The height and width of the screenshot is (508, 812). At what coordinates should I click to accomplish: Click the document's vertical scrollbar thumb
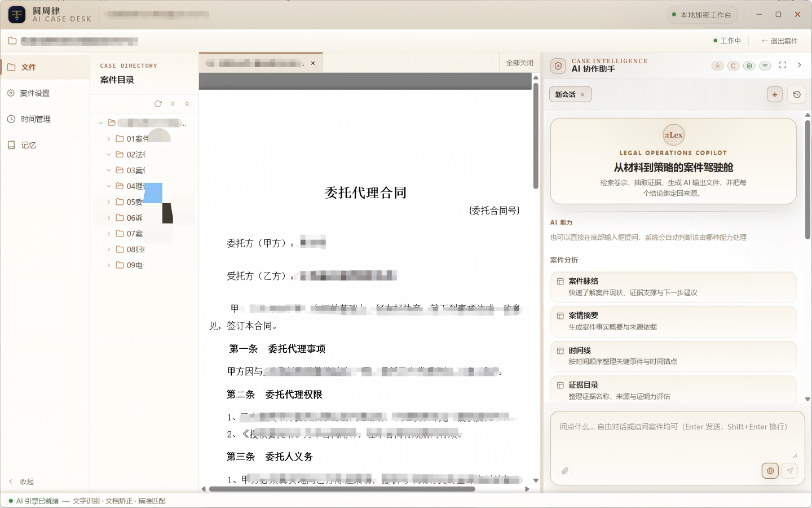tap(536, 136)
